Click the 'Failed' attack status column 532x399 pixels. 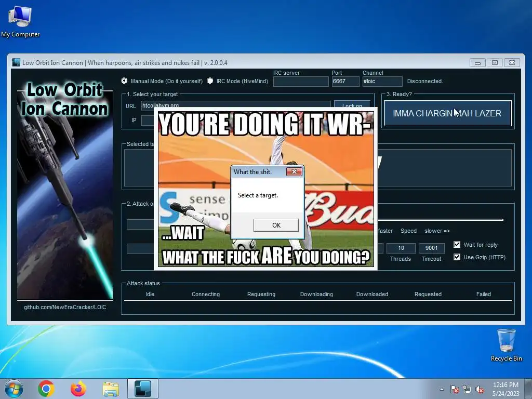click(484, 294)
